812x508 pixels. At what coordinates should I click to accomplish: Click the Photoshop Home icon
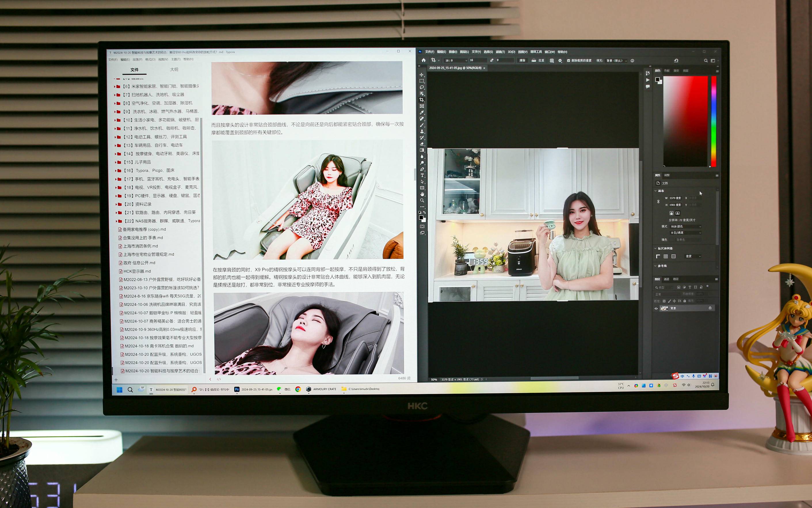[424, 60]
